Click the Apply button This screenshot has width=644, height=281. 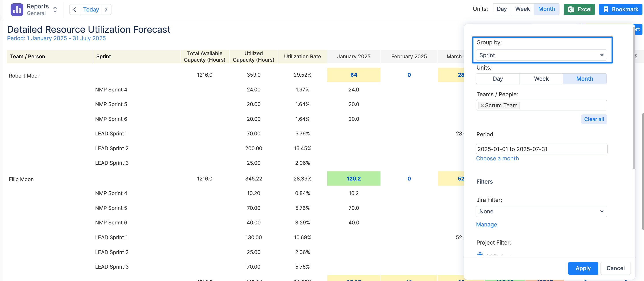[583, 268]
